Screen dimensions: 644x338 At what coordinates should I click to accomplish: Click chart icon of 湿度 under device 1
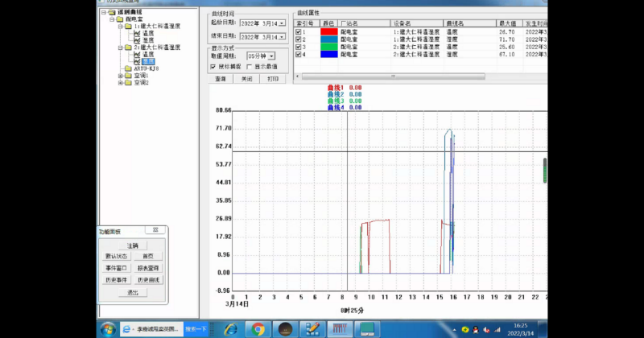coord(137,40)
